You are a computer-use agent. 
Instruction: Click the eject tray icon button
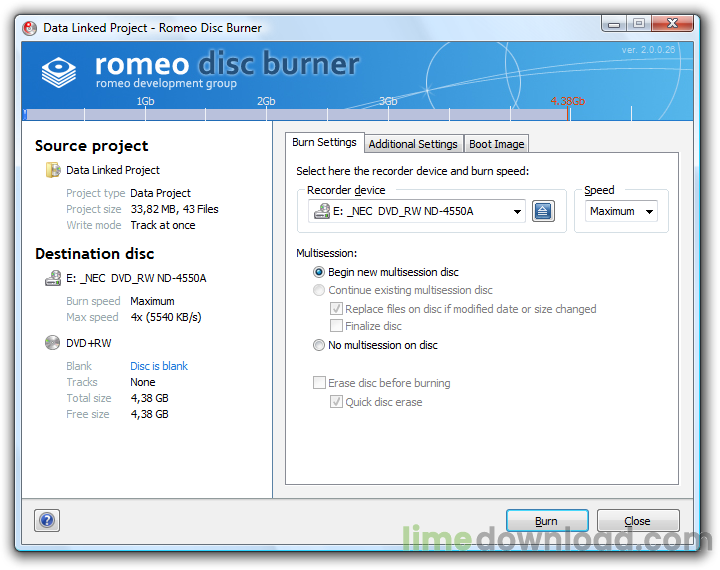(543, 211)
